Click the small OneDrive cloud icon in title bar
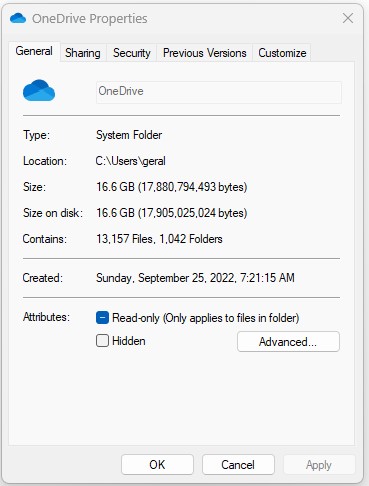The image size is (369, 486). [18, 18]
